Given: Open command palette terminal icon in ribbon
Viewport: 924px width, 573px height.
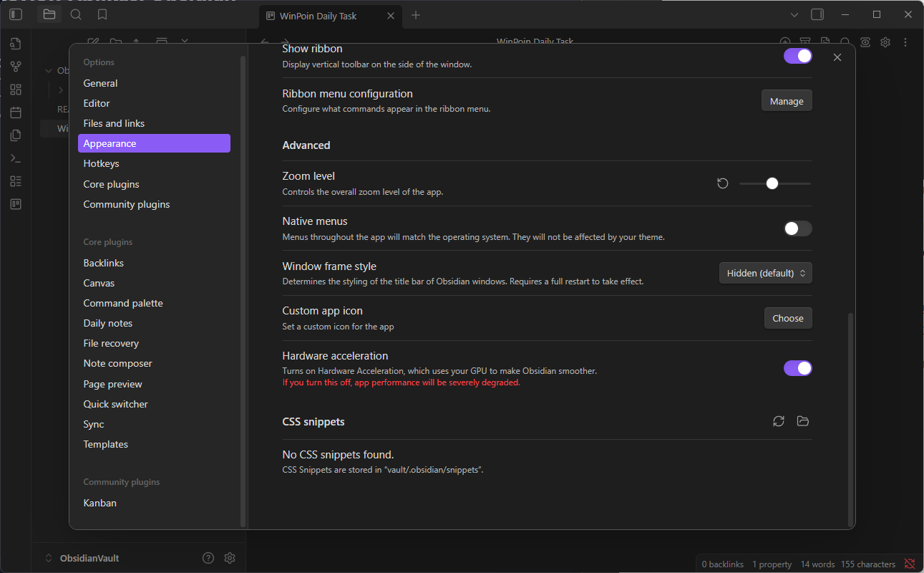Looking at the screenshot, I should pyautogui.click(x=16, y=158).
